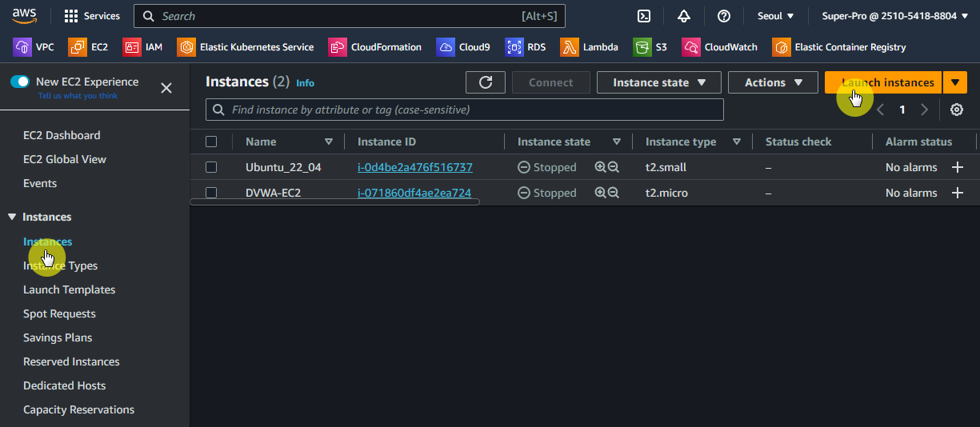Zoom in on Ubuntu_22_04 instance state
The image size is (980, 427).
click(x=600, y=167)
